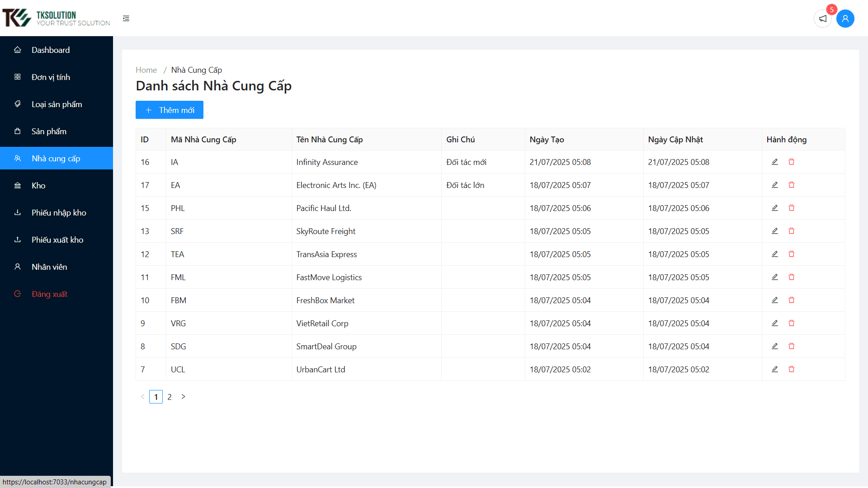868x488 pixels.
Task: Open the user profile avatar
Action: click(x=845, y=19)
